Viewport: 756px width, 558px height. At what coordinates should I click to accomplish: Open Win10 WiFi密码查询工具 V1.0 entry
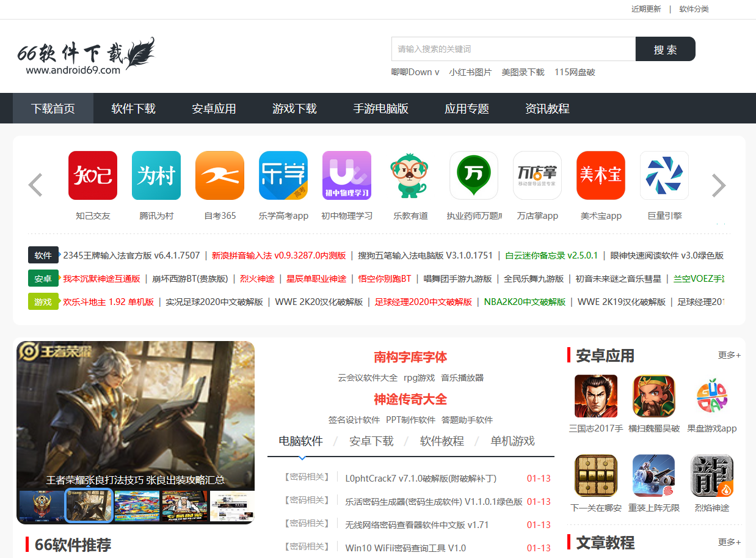pos(405,548)
